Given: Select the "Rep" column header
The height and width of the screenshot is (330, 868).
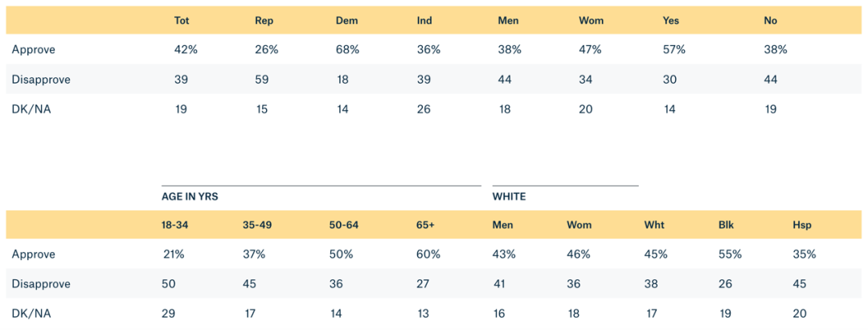Looking at the screenshot, I should pos(264,20).
